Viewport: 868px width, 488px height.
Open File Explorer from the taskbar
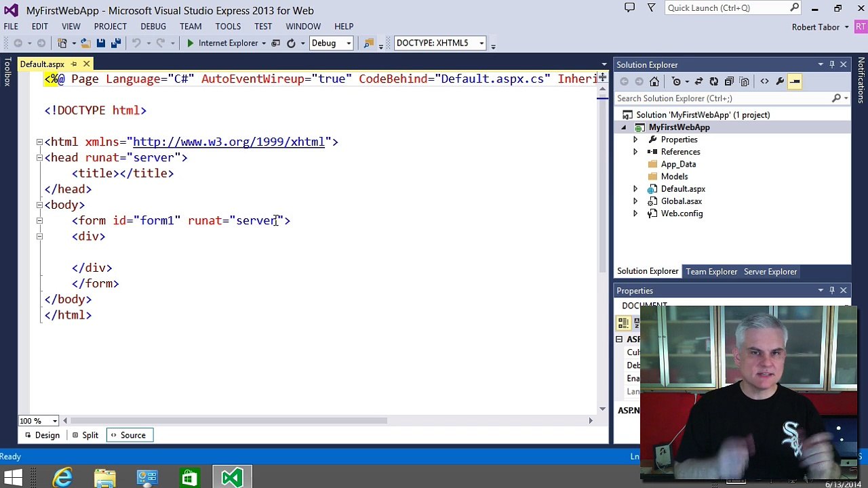pyautogui.click(x=105, y=478)
